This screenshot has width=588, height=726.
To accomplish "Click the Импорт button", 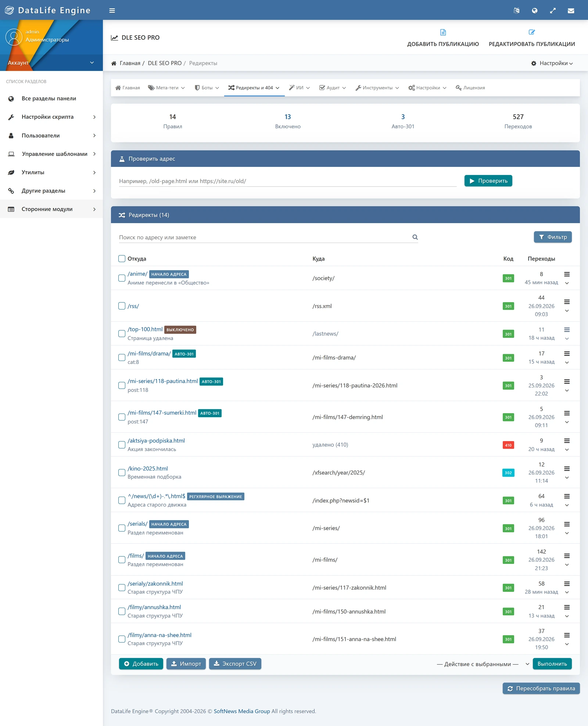I will pyautogui.click(x=186, y=664).
